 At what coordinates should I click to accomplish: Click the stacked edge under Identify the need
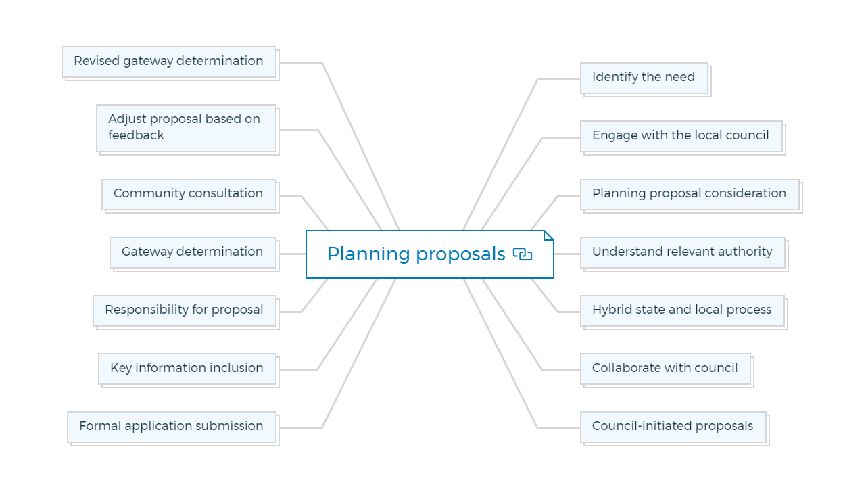point(648,95)
